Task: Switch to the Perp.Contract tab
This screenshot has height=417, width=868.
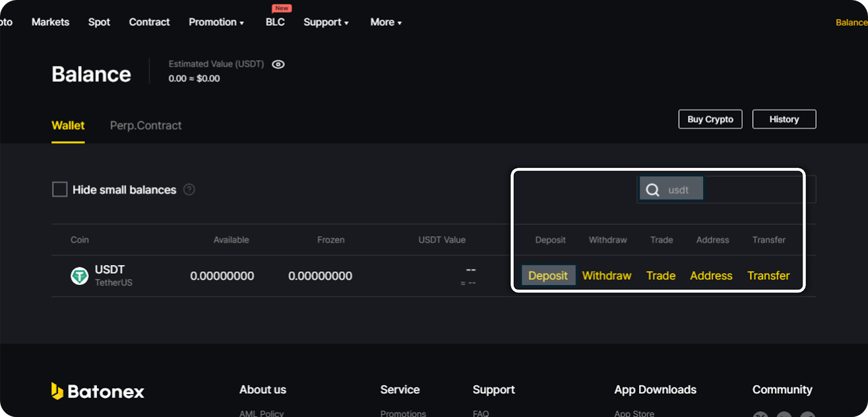Action: [x=145, y=125]
